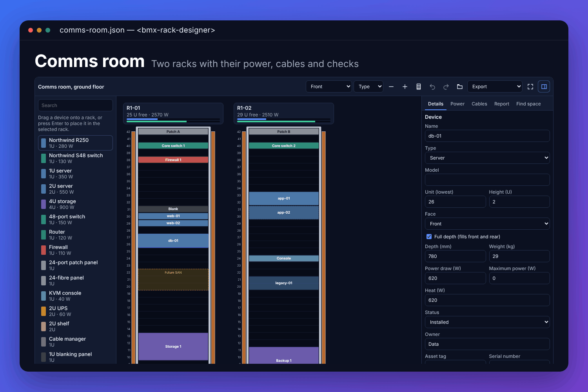Select the Firewall 1 device in rack
The height and width of the screenshot is (392, 588).
pos(173,160)
